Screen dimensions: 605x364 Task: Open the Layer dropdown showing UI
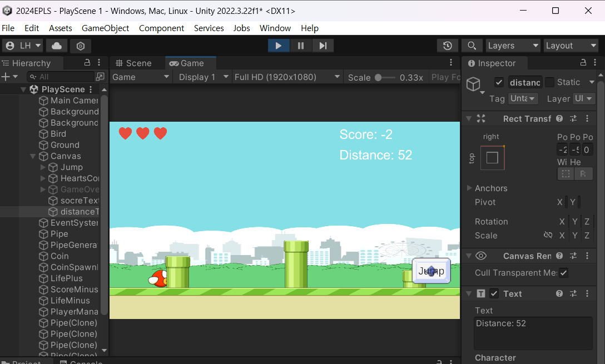[584, 98]
